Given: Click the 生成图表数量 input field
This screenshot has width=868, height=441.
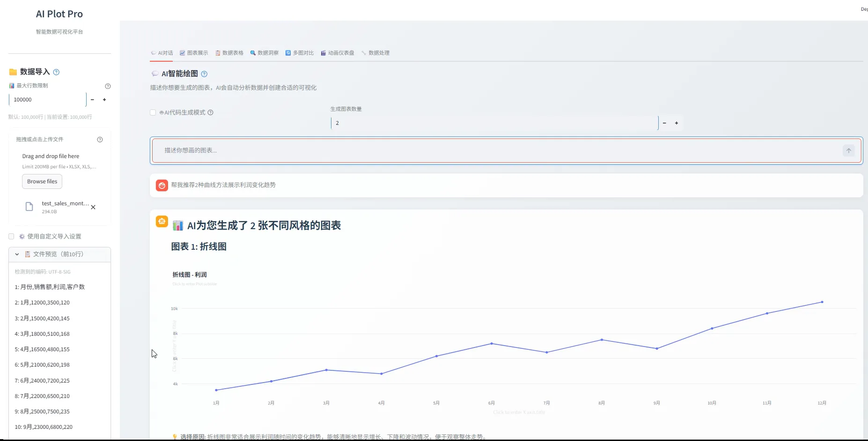Looking at the screenshot, I should (494, 123).
